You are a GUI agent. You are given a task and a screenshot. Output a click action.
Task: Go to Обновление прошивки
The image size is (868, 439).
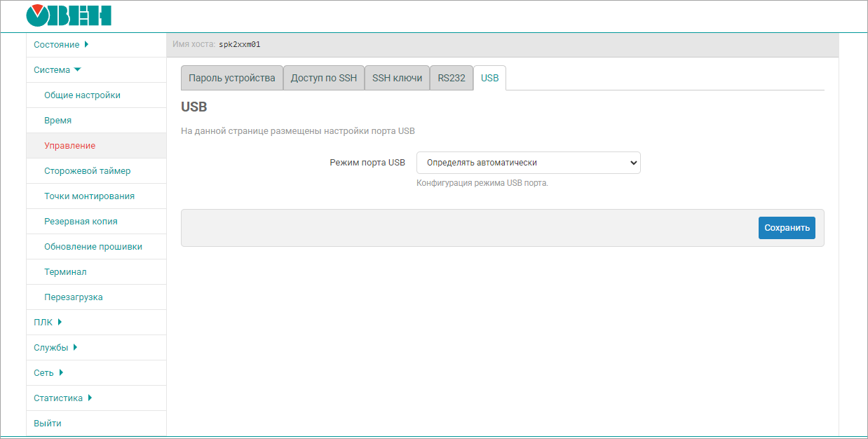[x=93, y=247]
